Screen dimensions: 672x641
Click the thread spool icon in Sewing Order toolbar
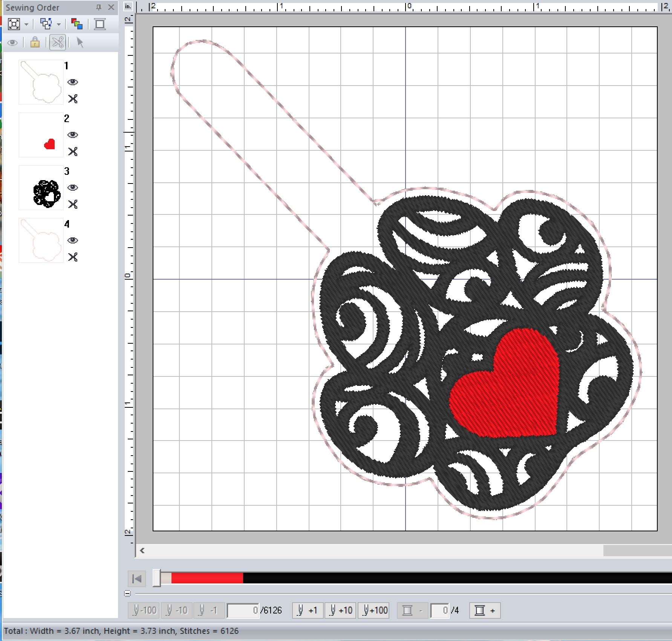100,24
